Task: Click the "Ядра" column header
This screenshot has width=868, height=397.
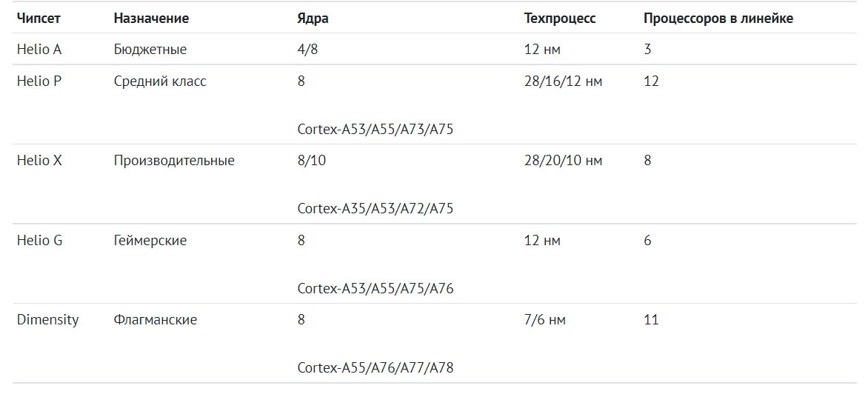Action: [313, 19]
